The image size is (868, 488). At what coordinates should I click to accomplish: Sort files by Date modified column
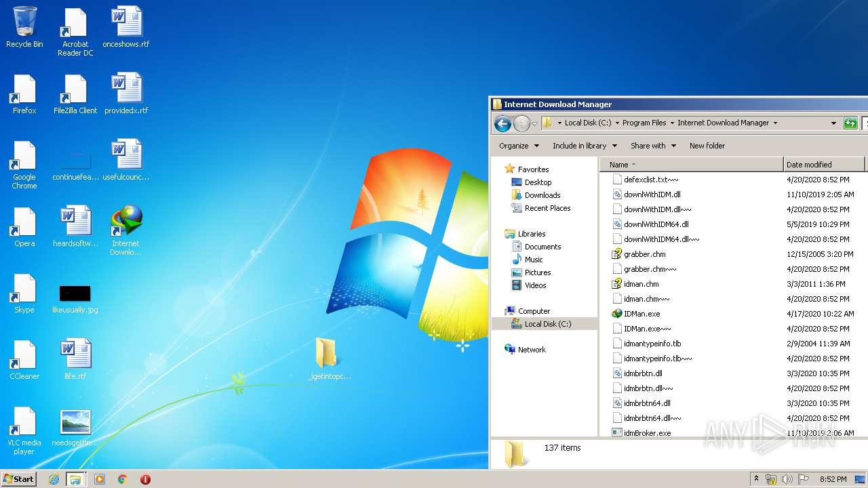coord(824,165)
